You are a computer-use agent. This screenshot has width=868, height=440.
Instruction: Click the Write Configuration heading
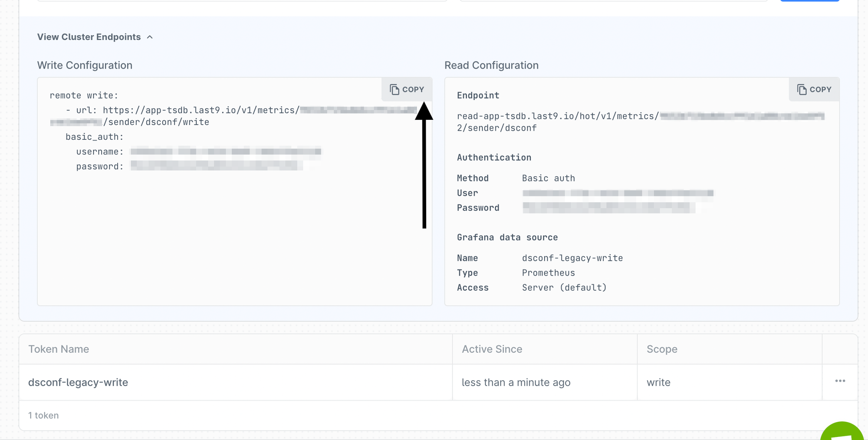[x=85, y=65]
